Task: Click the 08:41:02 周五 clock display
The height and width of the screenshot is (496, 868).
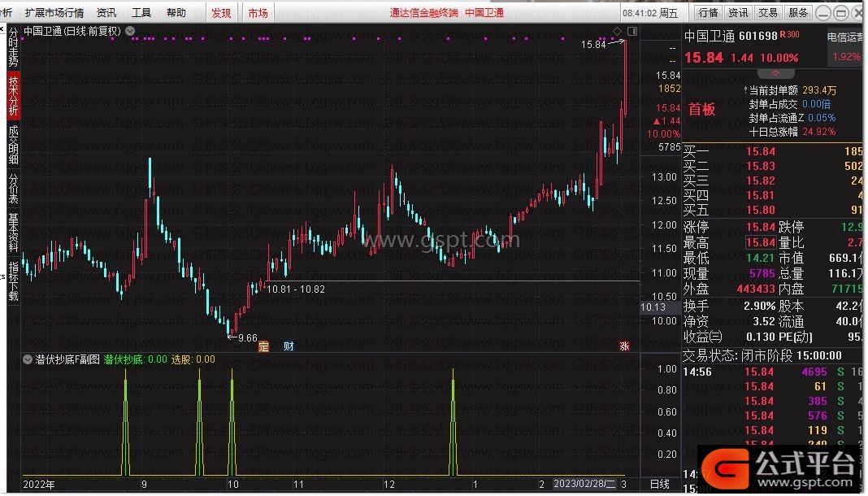Action: 650,13
